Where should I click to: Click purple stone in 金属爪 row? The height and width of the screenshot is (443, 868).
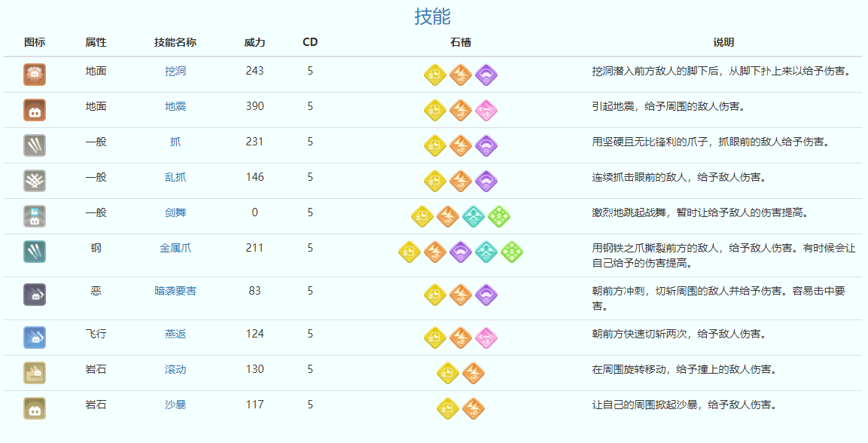tap(461, 252)
